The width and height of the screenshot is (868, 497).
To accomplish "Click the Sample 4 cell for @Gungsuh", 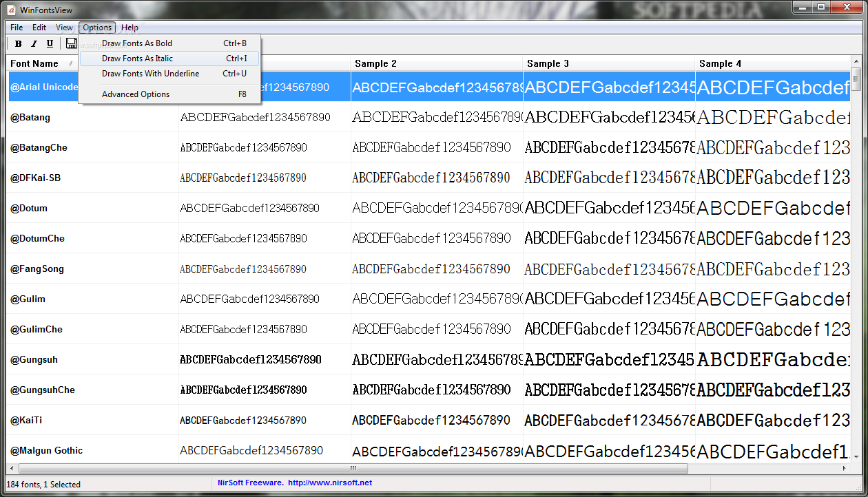I will click(773, 359).
